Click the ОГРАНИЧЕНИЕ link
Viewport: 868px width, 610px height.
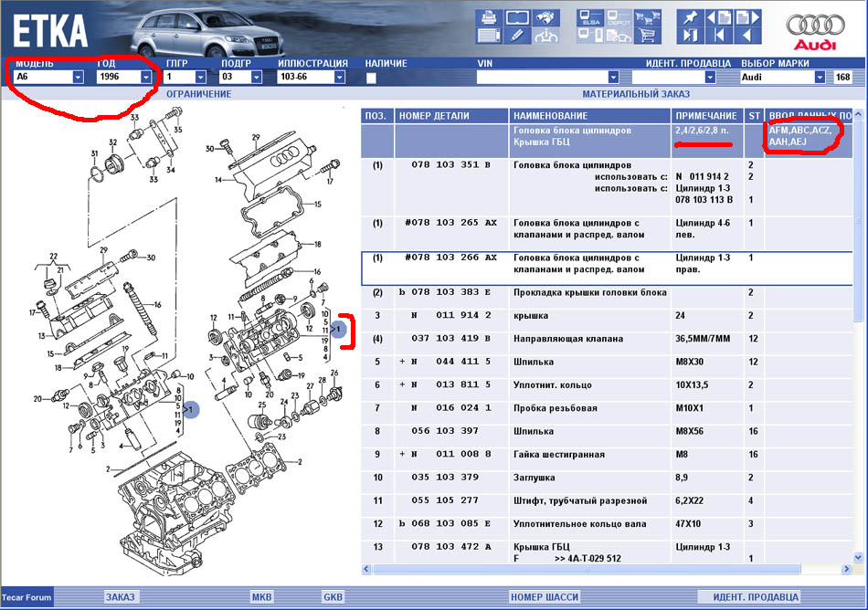click(x=198, y=94)
